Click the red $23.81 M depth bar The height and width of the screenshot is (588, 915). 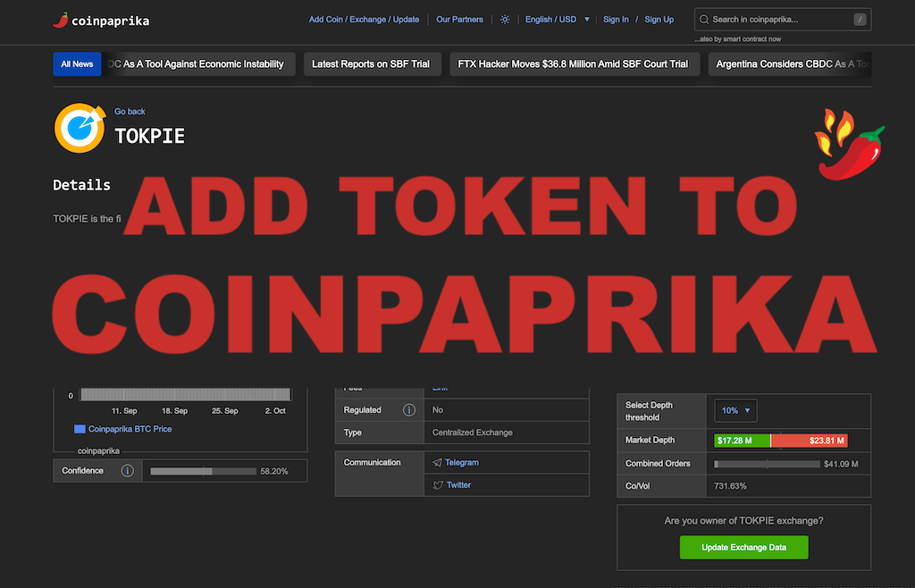[x=810, y=441]
